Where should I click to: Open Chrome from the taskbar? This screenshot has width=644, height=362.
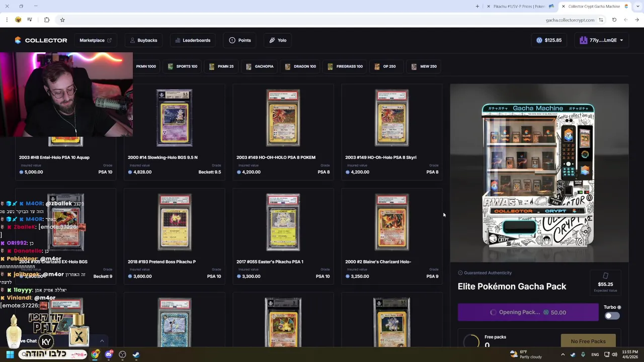tap(95, 354)
